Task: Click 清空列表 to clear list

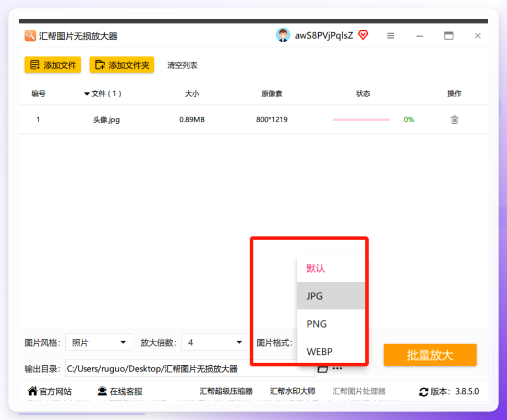Action: point(183,65)
